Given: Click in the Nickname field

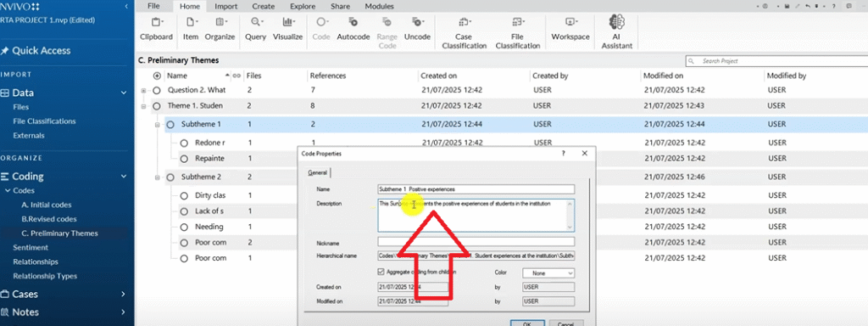Looking at the screenshot, I should [476, 242].
